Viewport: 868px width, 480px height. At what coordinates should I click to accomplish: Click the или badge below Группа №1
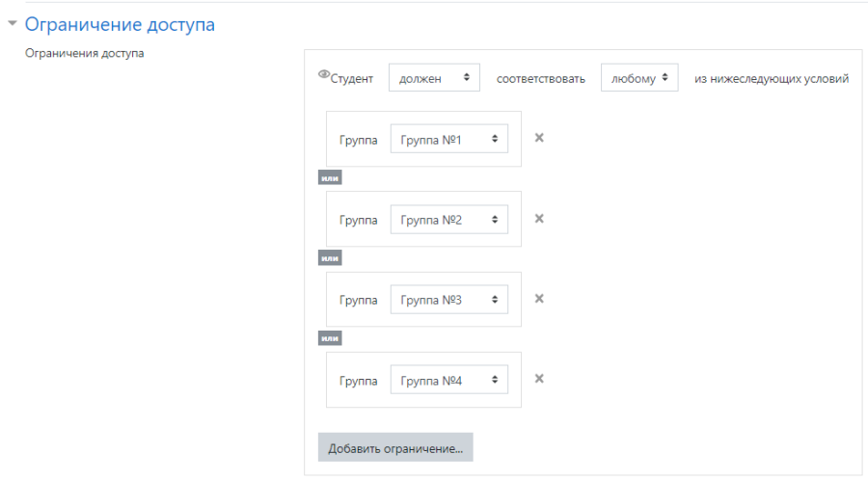pyautogui.click(x=331, y=178)
